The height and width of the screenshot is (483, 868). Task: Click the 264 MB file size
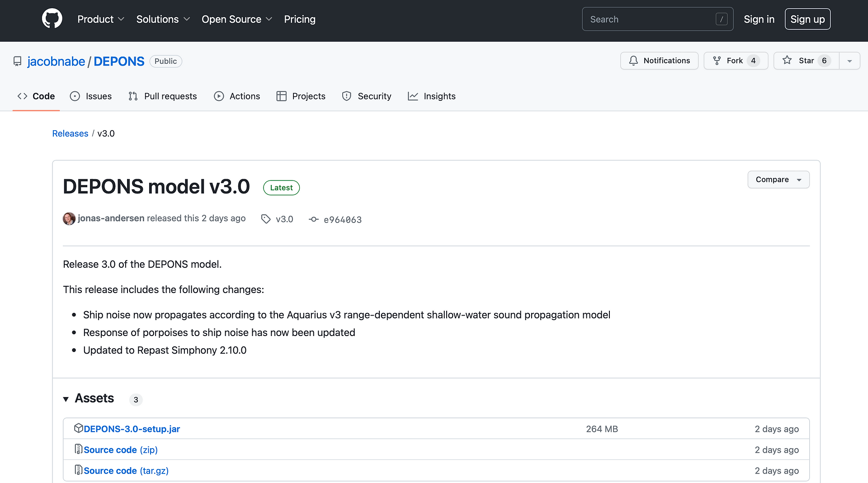602,429
